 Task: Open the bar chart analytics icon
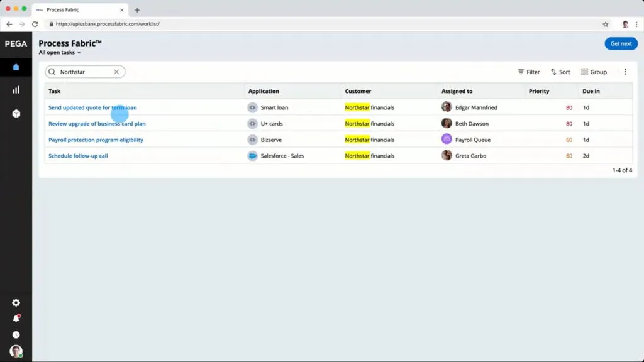[x=16, y=90]
